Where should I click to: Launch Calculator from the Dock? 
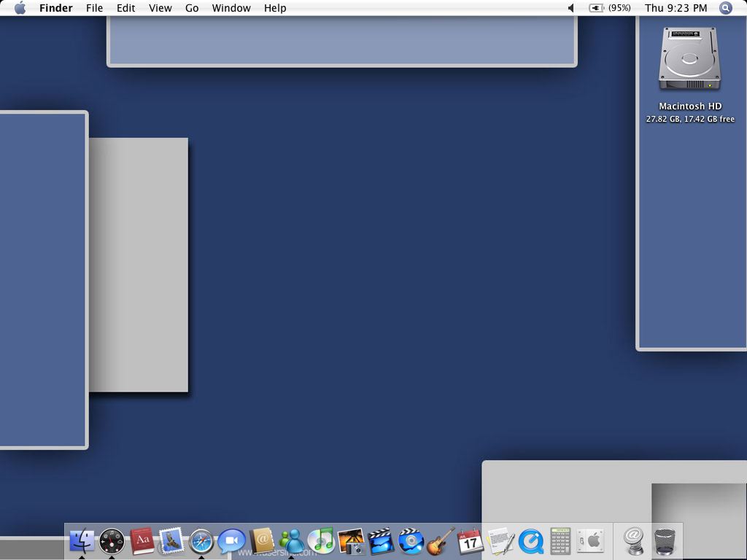[x=560, y=541]
